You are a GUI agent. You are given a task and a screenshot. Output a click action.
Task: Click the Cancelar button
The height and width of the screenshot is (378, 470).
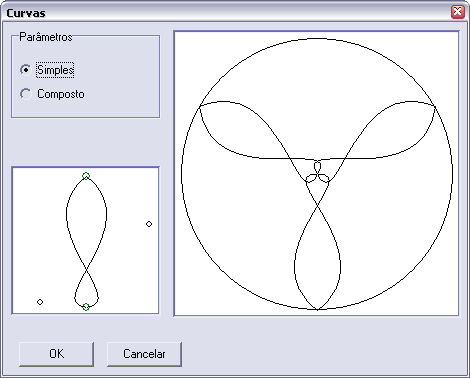click(x=144, y=354)
